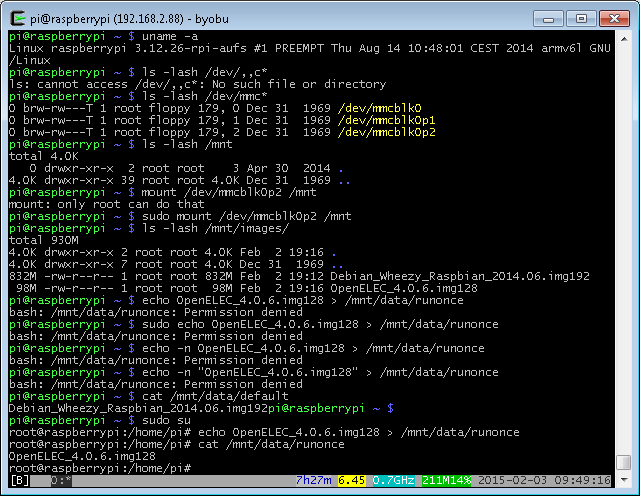Screen dimensions: 640x496
Task: Click 'mount: only root can do that' message
Action: [x=107, y=204]
